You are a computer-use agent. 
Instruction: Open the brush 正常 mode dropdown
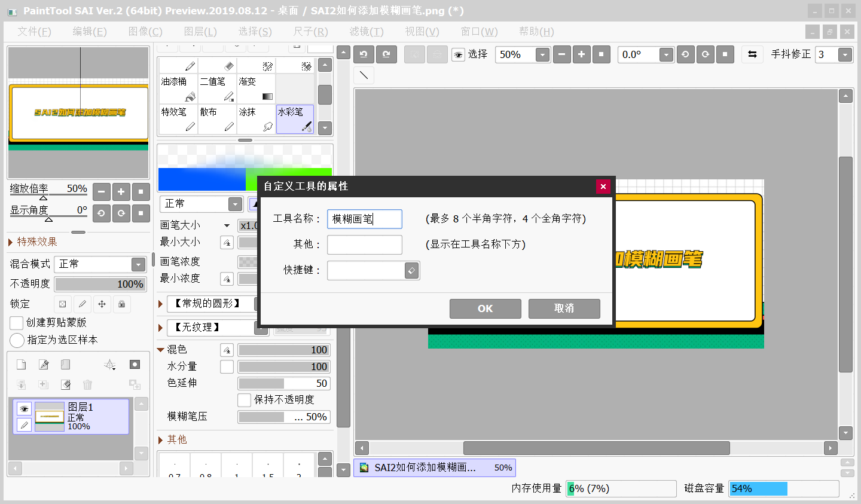[236, 204]
